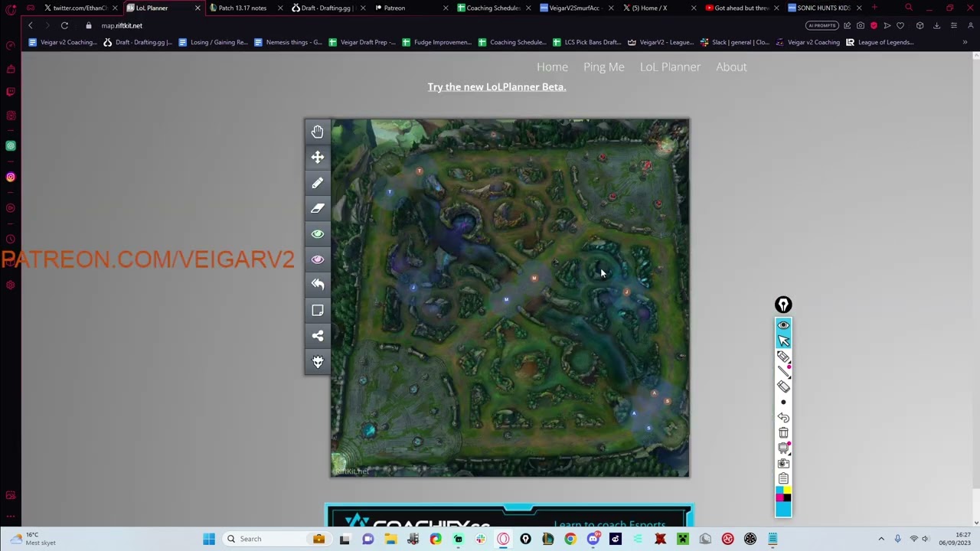
Task: Open the whiteboard easel tool in overlay toolbar
Action: click(783, 448)
